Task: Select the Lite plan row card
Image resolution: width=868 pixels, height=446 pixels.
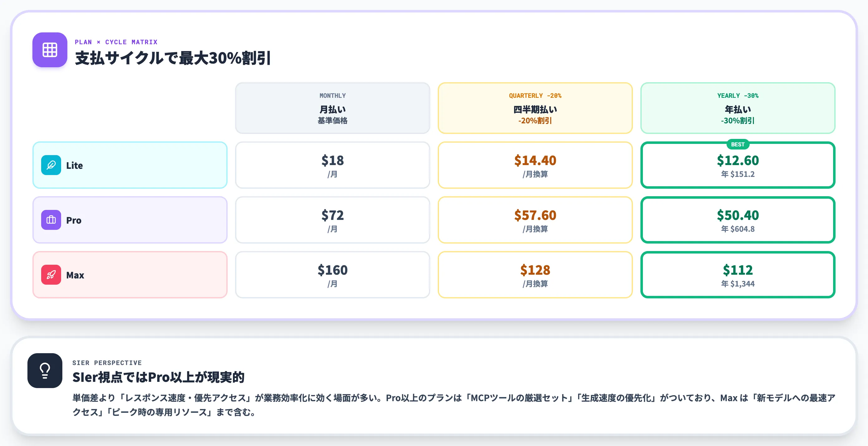Action: pyautogui.click(x=130, y=165)
